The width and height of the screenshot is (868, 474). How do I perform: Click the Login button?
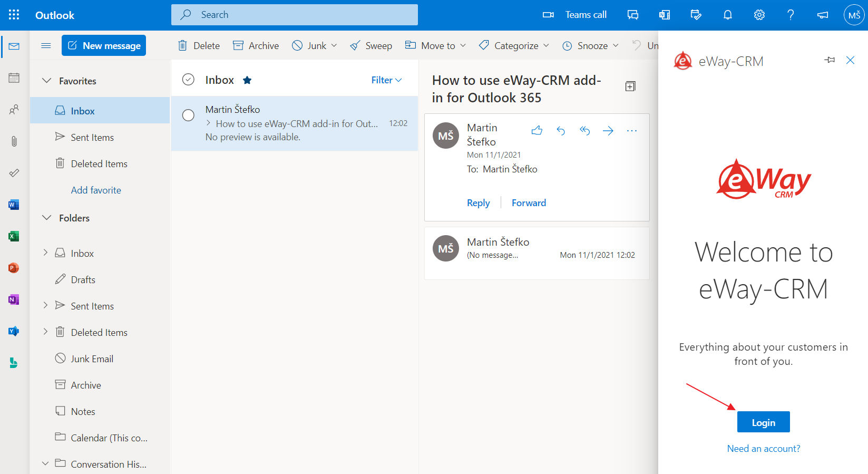click(763, 422)
